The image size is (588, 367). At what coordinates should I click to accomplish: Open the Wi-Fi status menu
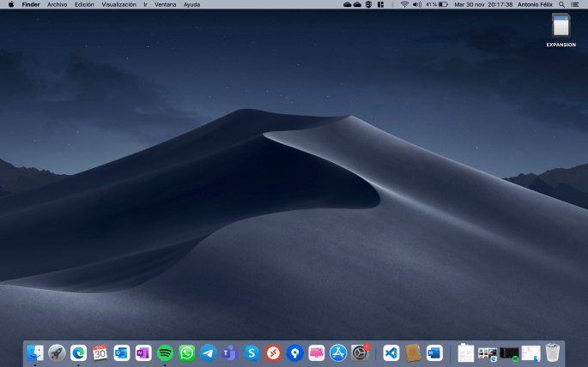[x=404, y=4]
